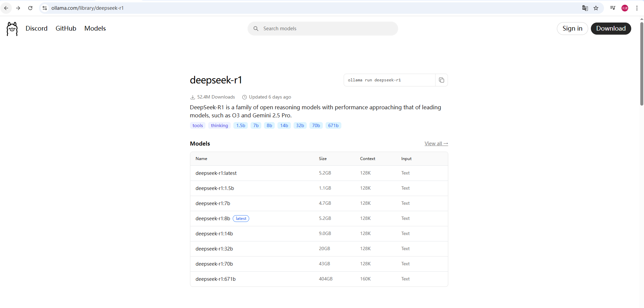Select the 8b size tag
Image resolution: width=644 pixels, height=308 pixels.
pos(269,125)
